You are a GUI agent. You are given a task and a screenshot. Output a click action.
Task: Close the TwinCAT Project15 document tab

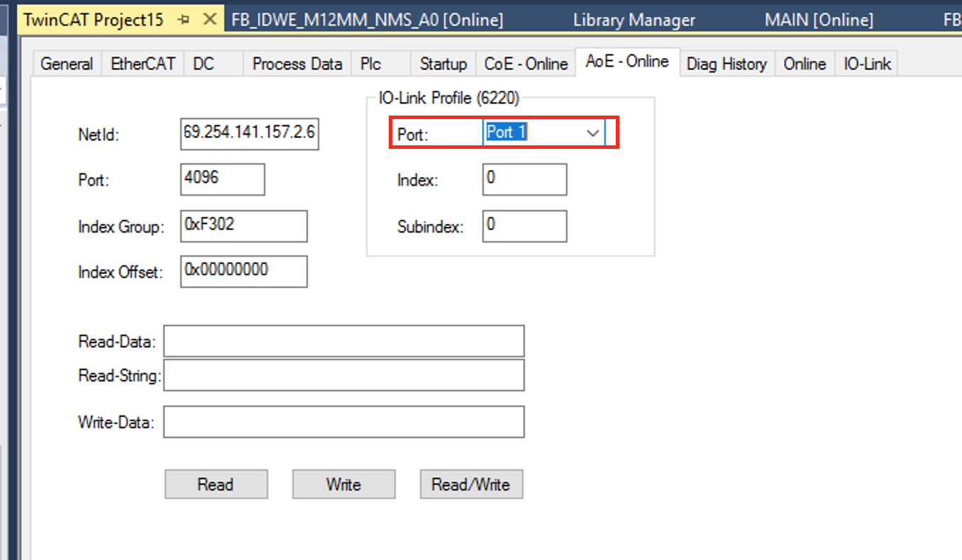209,19
